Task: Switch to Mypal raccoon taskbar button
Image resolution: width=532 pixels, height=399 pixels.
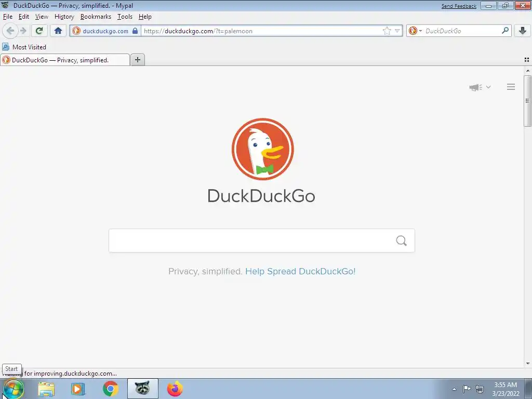Action: (143, 389)
